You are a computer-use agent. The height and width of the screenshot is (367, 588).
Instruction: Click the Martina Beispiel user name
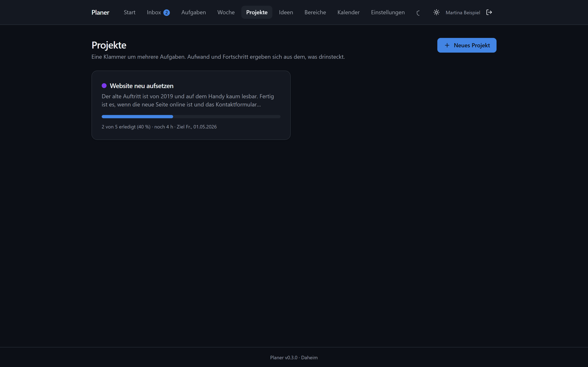pos(463,13)
